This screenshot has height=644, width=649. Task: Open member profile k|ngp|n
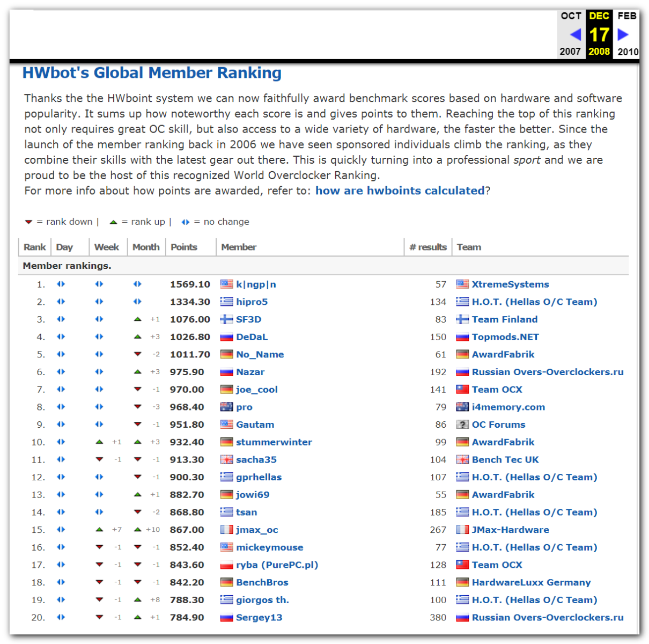click(x=256, y=284)
